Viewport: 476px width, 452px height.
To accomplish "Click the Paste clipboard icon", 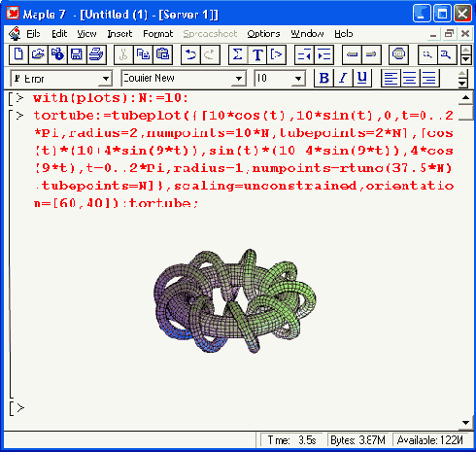I will coord(163,54).
